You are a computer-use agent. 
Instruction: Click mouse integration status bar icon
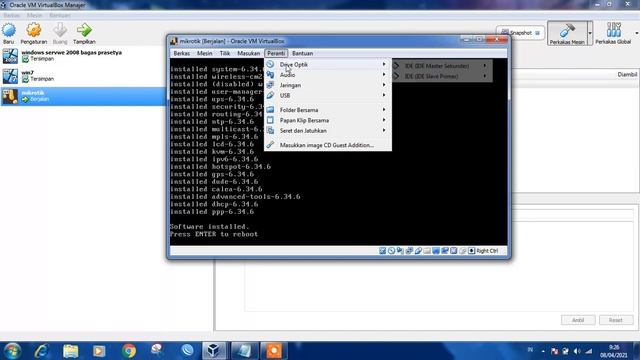[x=462, y=251]
